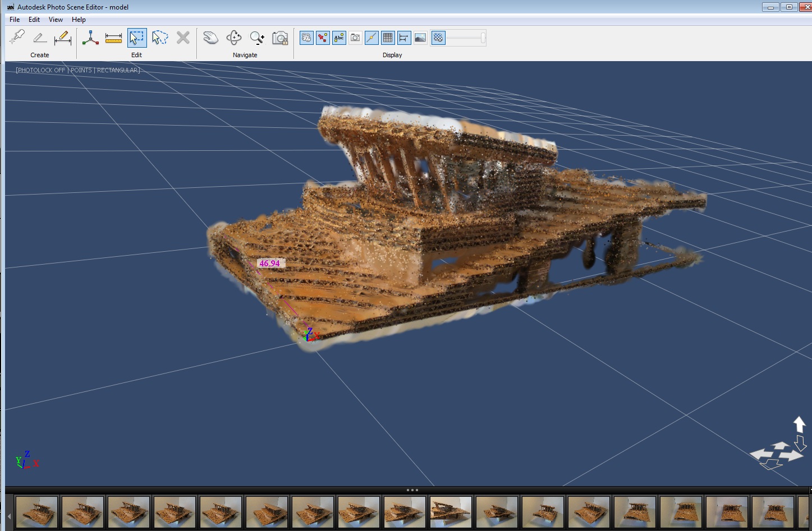
Task: Select the zoom magnifier tool
Action: 257,38
